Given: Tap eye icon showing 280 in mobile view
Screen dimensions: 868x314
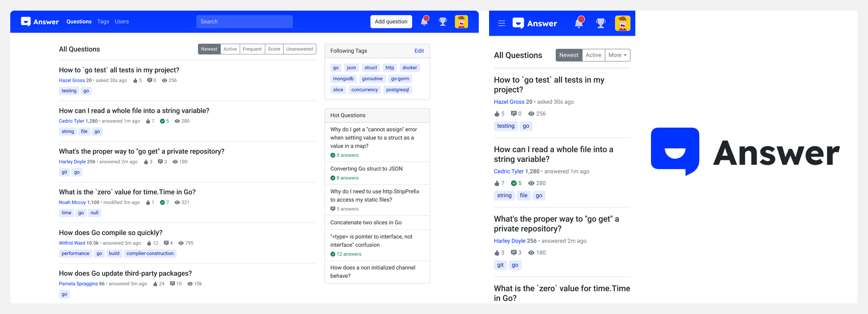Looking at the screenshot, I should [531, 183].
